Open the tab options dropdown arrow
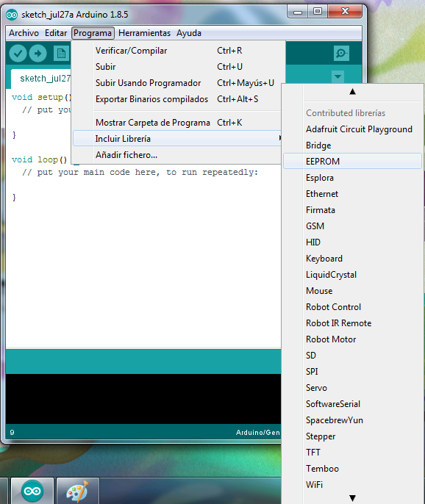 337,77
